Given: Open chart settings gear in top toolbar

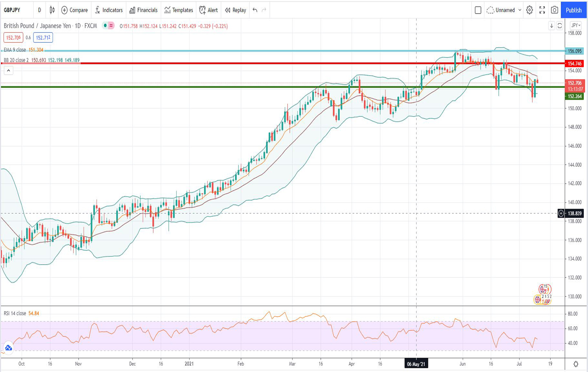Looking at the screenshot, I should [529, 10].
